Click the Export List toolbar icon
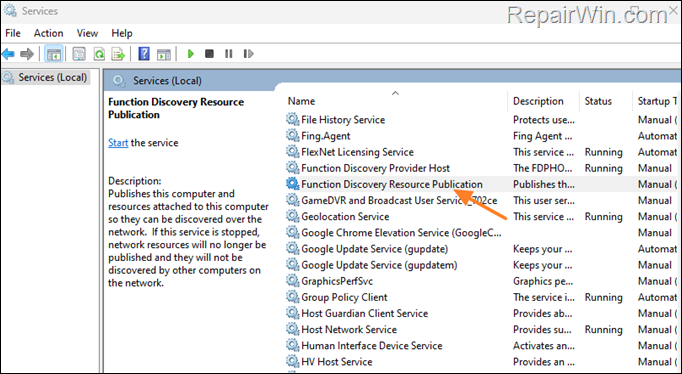Image resolution: width=682 pixels, height=374 pixels. click(118, 54)
